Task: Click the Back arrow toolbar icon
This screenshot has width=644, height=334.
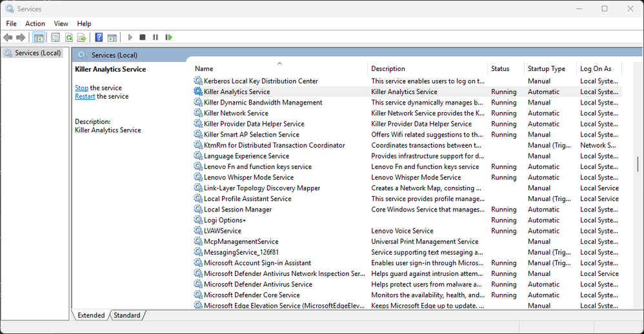Action: click(8, 37)
